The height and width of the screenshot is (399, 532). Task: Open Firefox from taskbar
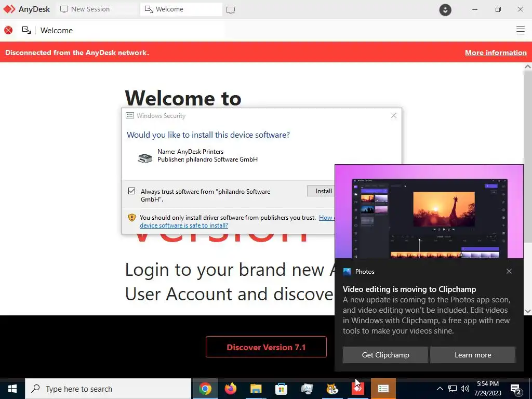pyautogui.click(x=230, y=389)
